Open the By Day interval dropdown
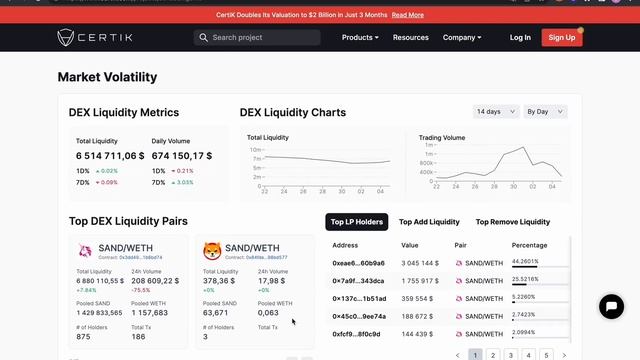Image resolution: width=640 pixels, height=360 pixels. pyautogui.click(x=545, y=112)
